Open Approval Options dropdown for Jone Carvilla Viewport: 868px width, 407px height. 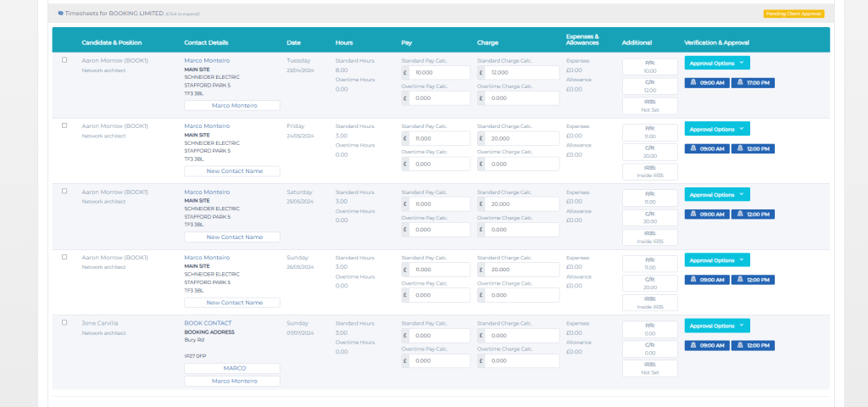pyautogui.click(x=717, y=326)
